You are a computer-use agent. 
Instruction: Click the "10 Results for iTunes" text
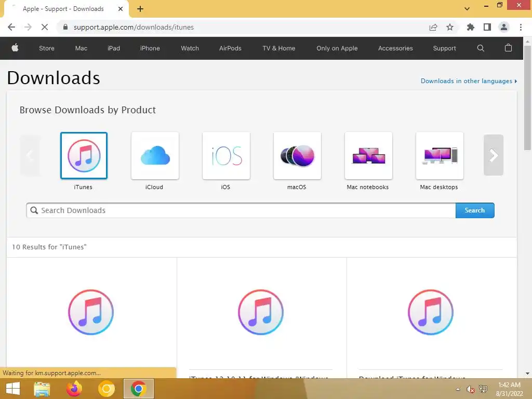[49, 247]
